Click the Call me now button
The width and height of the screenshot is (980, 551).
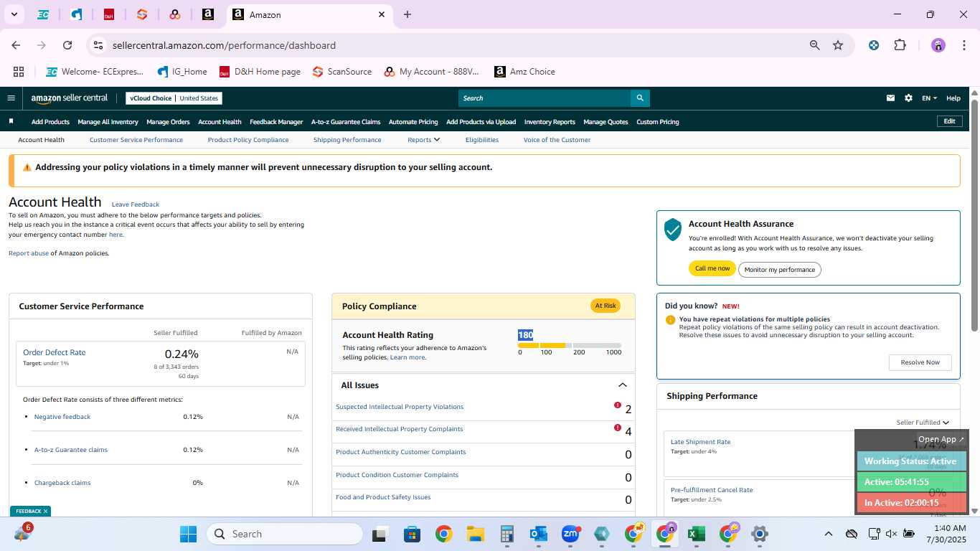(712, 268)
